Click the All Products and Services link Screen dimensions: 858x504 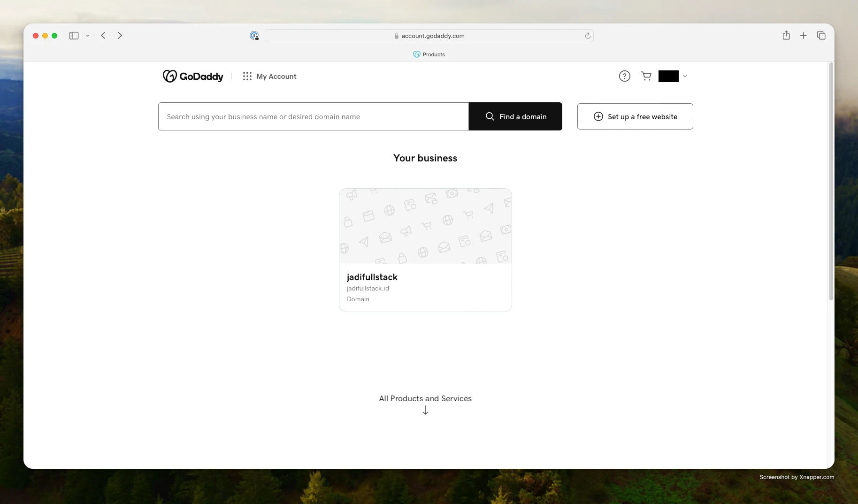point(425,398)
